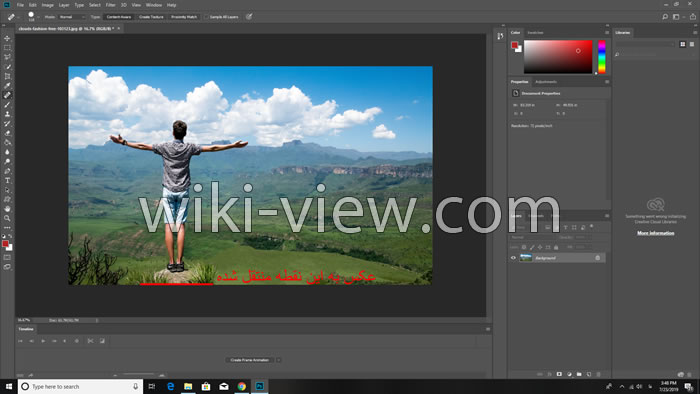700x394 pixels.
Task: Select the Quick Selection tool
Action: click(x=7, y=67)
